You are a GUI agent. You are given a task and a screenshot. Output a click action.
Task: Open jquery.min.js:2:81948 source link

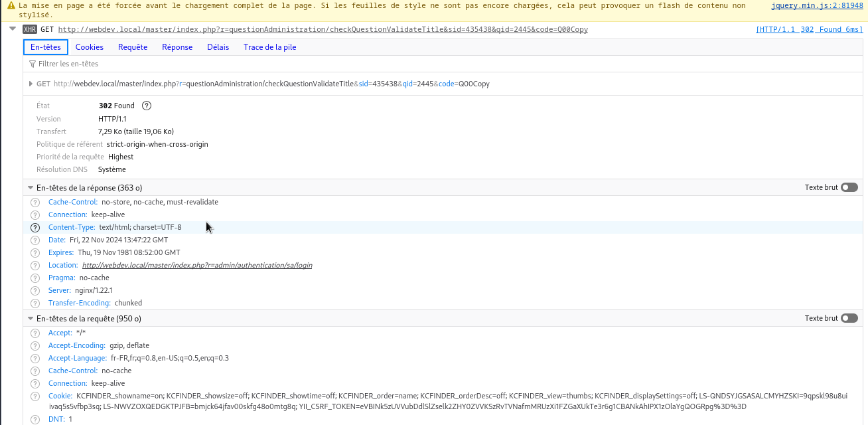[817, 5]
